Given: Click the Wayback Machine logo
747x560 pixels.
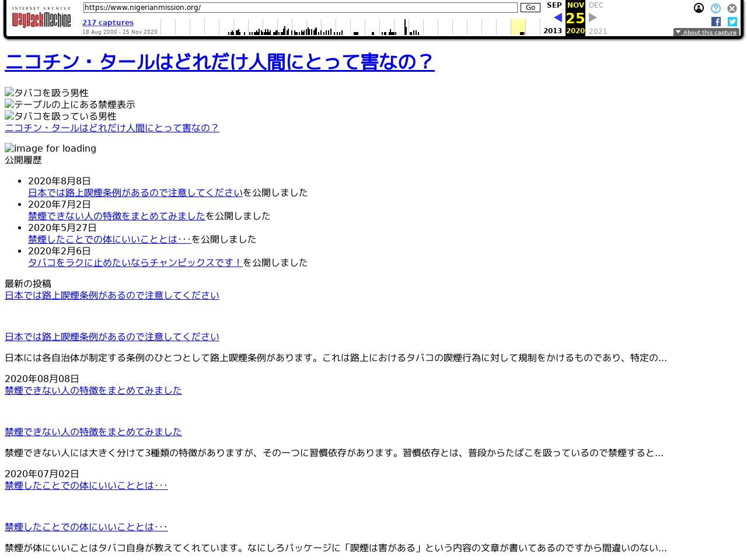Looking at the screenshot, I should (x=41, y=19).
